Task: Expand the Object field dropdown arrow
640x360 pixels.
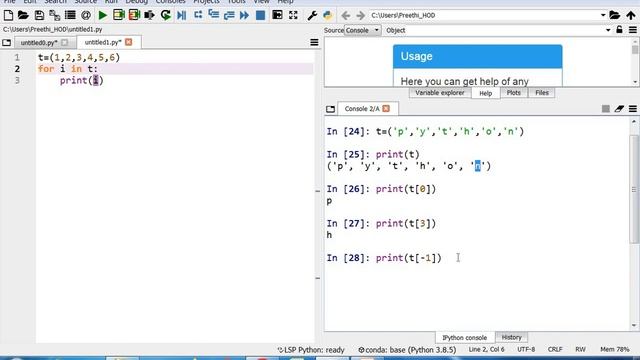Action: tap(608, 30)
